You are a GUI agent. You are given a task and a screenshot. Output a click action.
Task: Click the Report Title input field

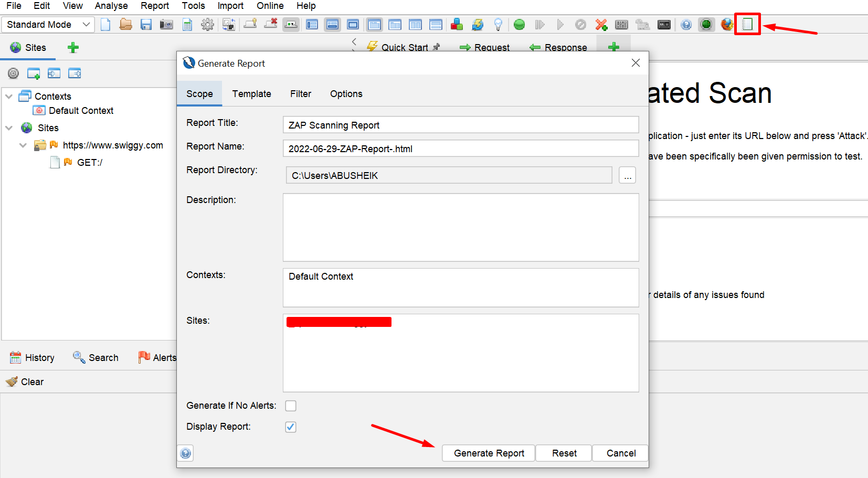(x=461, y=125)
